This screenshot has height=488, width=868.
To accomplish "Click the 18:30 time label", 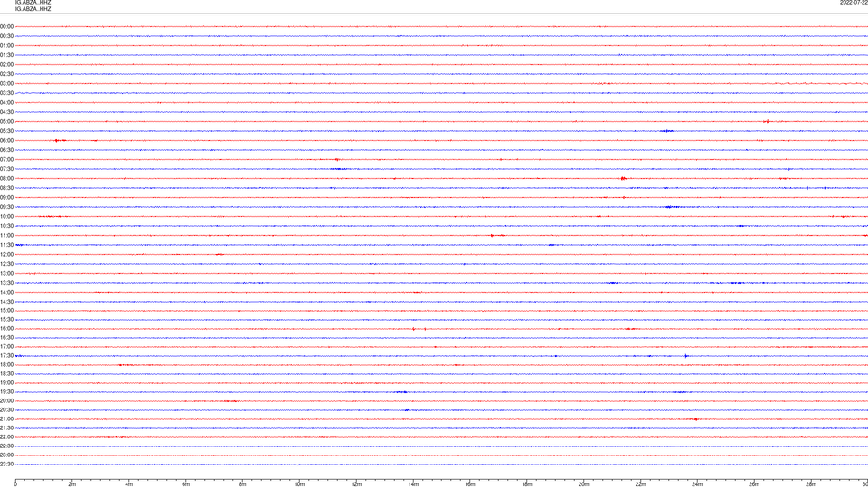I will [6, 374].
